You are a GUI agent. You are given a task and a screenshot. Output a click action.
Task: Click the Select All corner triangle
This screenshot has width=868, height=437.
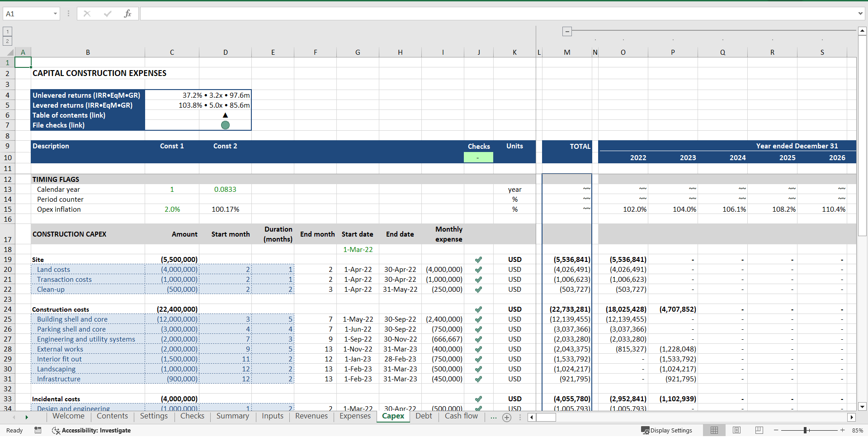tap(10, 52)
